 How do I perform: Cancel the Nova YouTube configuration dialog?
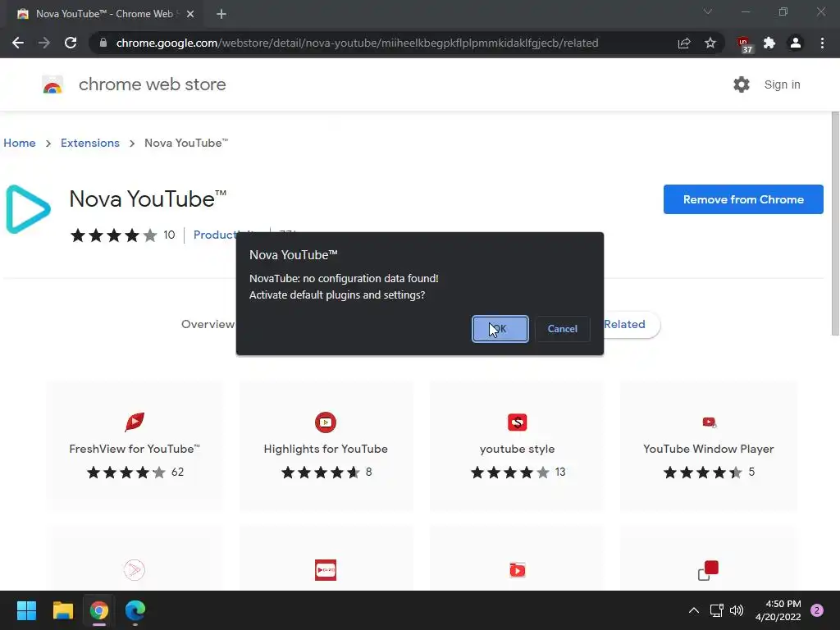(x=562, y=329)
